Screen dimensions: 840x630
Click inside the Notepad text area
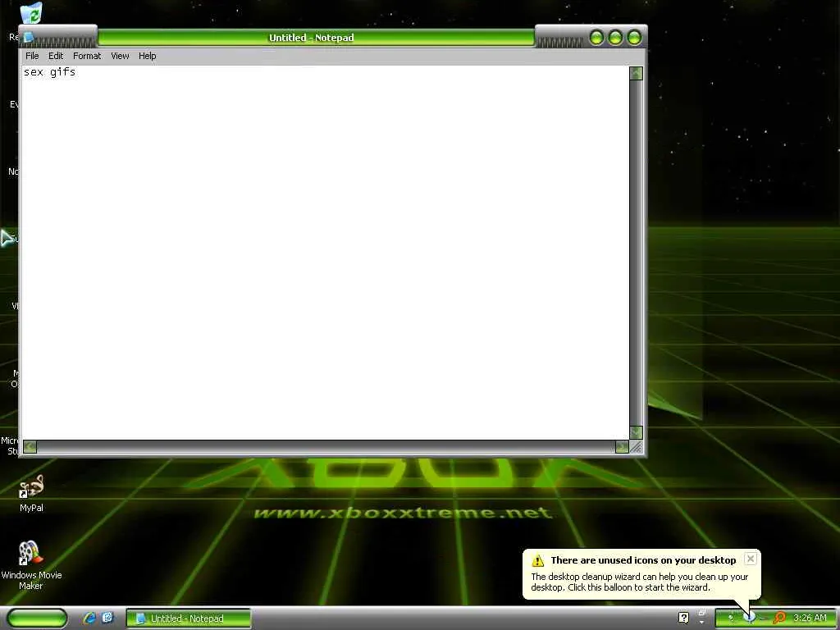coord(325,252)
